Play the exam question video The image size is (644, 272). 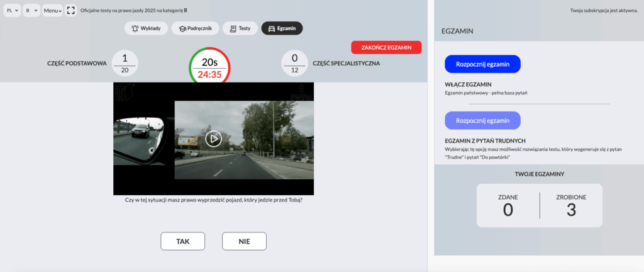(x=213, y=139)
